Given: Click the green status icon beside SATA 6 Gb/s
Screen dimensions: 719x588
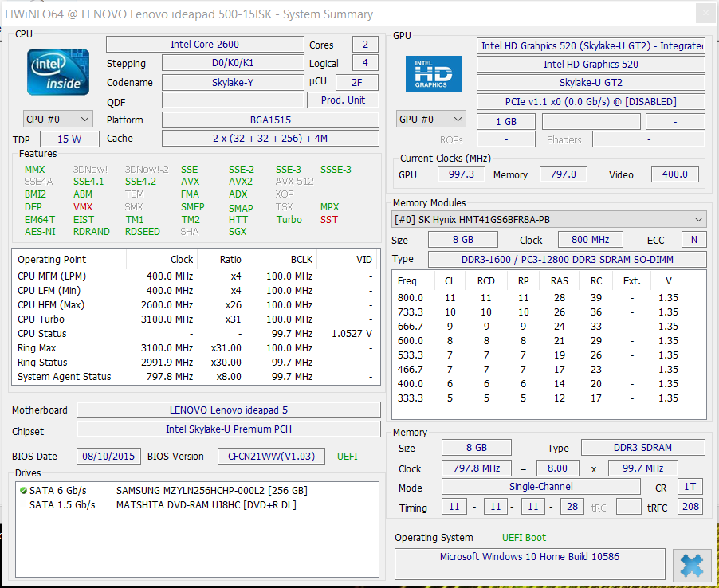Looking at the screenshot, I should (23, 490).
